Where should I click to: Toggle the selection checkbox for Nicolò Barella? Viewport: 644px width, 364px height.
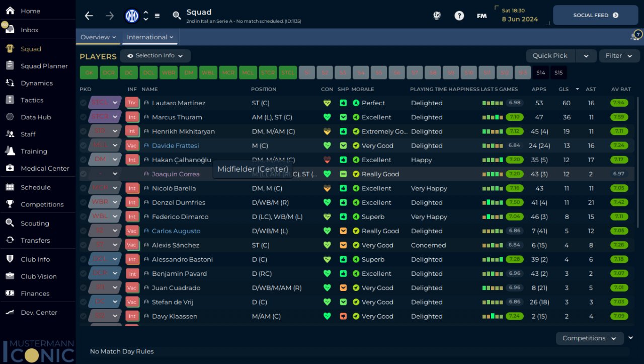[84, 188]
